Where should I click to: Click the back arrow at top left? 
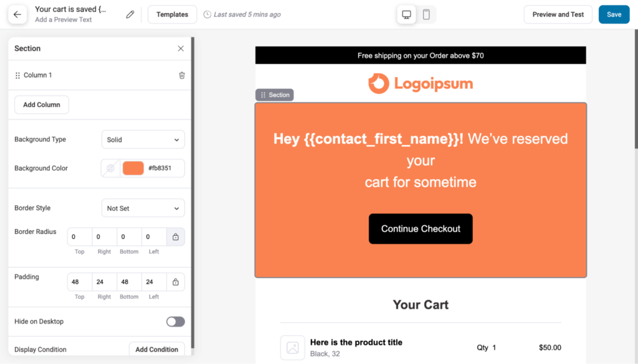pos(17,14)
